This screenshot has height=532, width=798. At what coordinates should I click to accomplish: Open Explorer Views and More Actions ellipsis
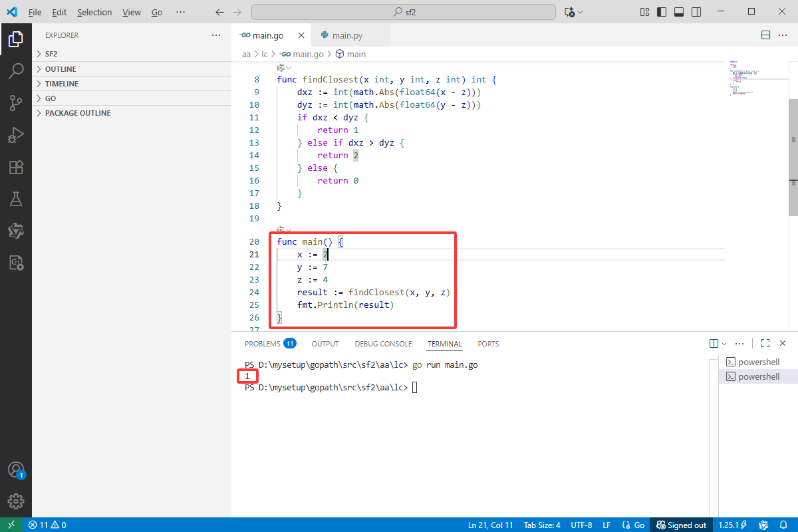coord(216,35)
